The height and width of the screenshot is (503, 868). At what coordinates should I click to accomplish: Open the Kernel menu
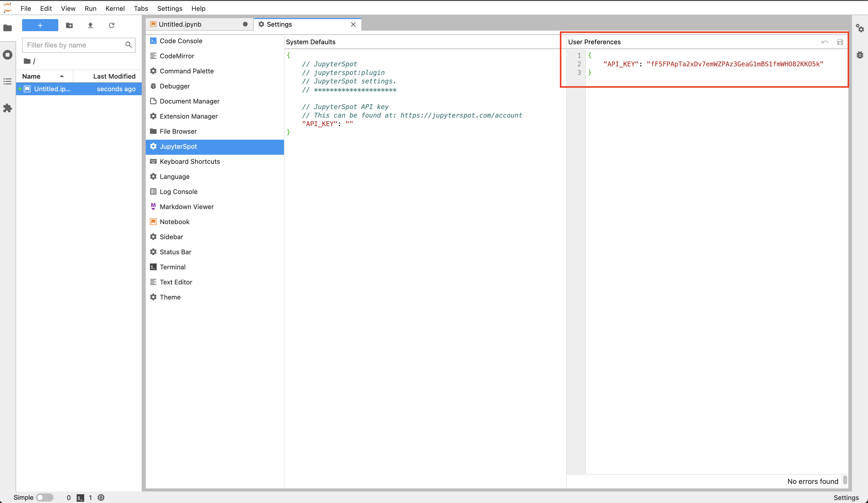click(115, 8)
